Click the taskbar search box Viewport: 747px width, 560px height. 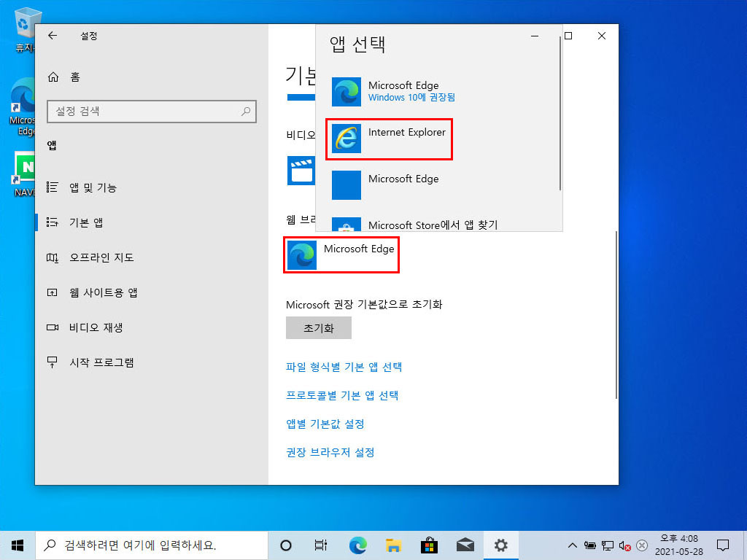tap(152, 545)
